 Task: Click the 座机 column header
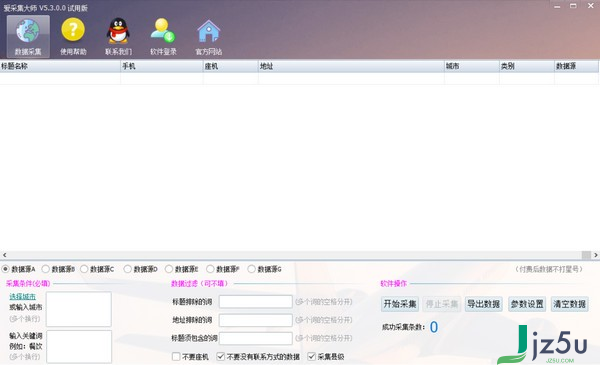pyautogui.click(x=231, y=66)
